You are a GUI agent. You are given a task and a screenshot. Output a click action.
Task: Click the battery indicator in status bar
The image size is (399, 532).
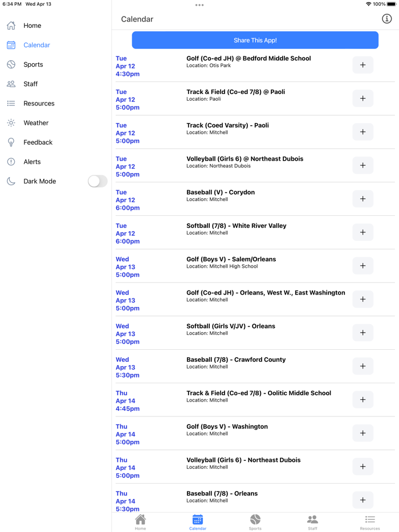[392, 4]
